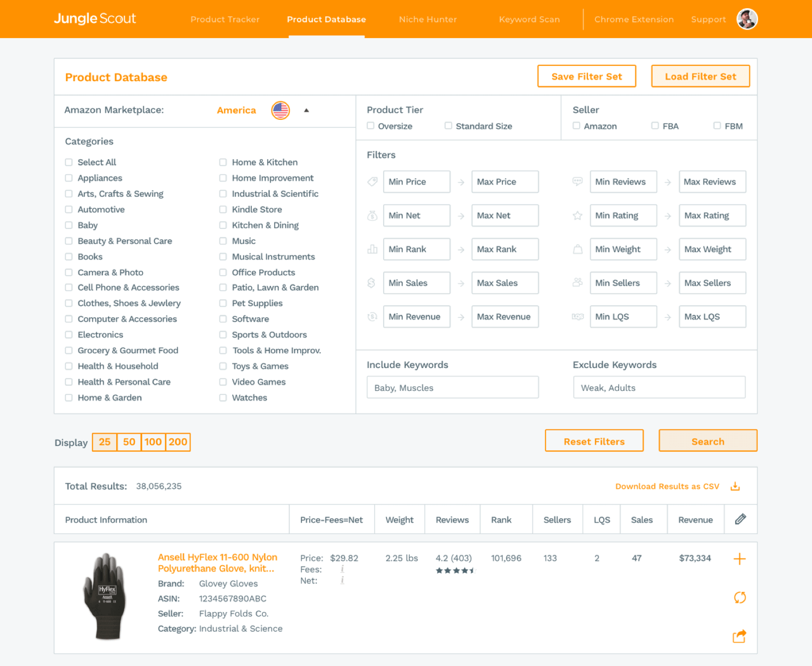Click the weight icon beside Min Weight
This screenshot has height=666, width=812.
(x=578, y=249)
